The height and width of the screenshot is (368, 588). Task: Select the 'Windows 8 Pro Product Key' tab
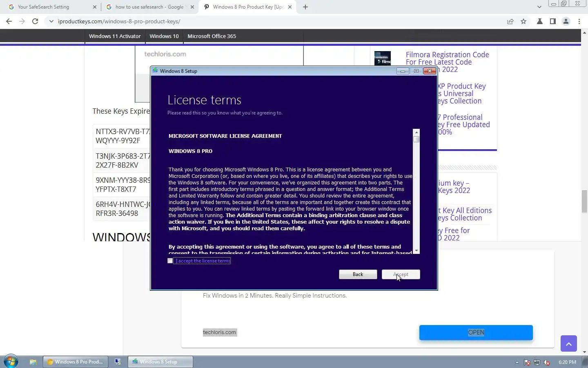tap(247, 7)
